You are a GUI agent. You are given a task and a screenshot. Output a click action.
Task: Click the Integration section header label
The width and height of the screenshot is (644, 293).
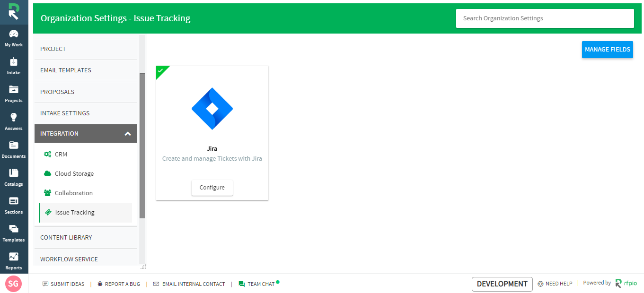click(59, 134)
